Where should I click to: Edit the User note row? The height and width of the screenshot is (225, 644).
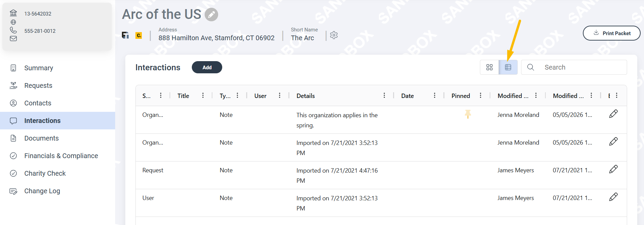coord(613,197)
